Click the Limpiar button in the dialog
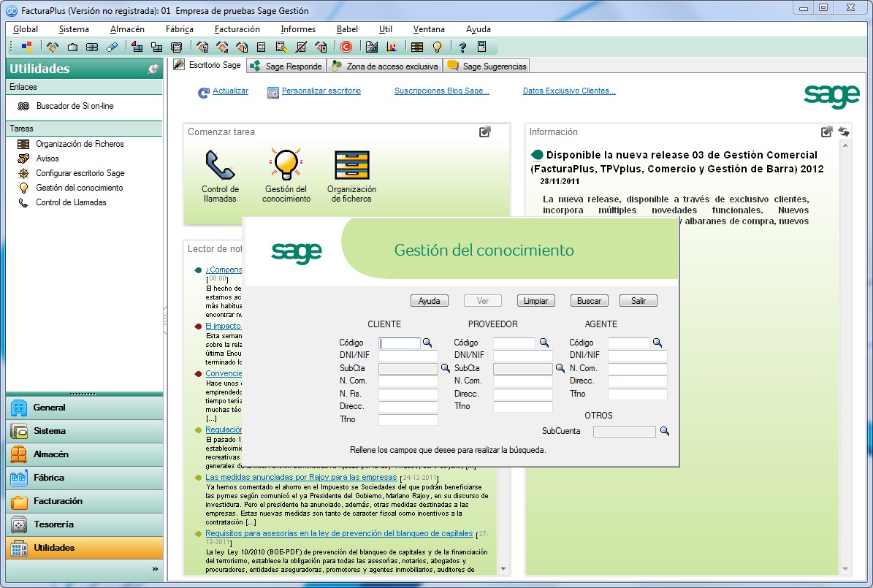The height and width of the screenshot is (588, 873). (x=535, y=301)
